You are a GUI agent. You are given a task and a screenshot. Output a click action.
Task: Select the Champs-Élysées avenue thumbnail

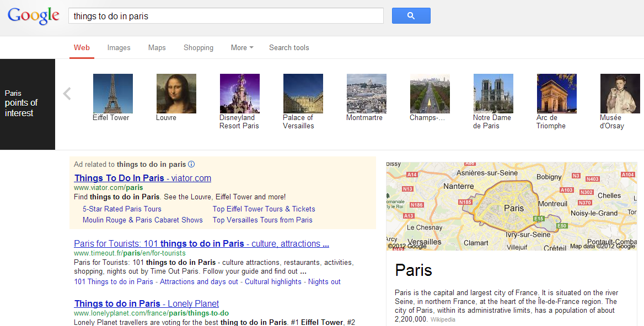[430, 94]
